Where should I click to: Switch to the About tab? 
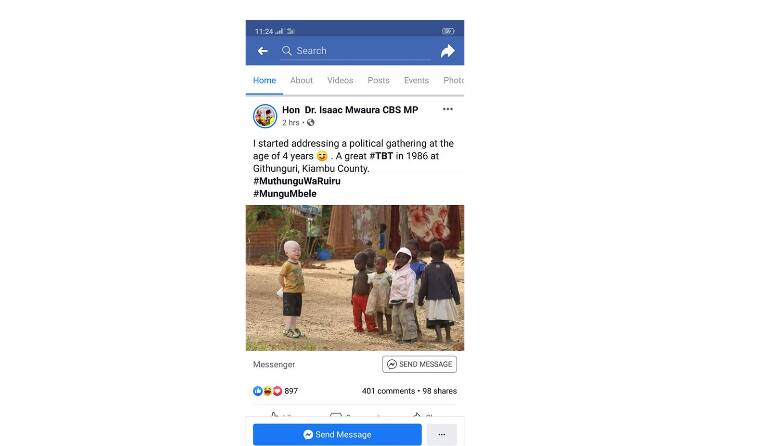point(301,80)
